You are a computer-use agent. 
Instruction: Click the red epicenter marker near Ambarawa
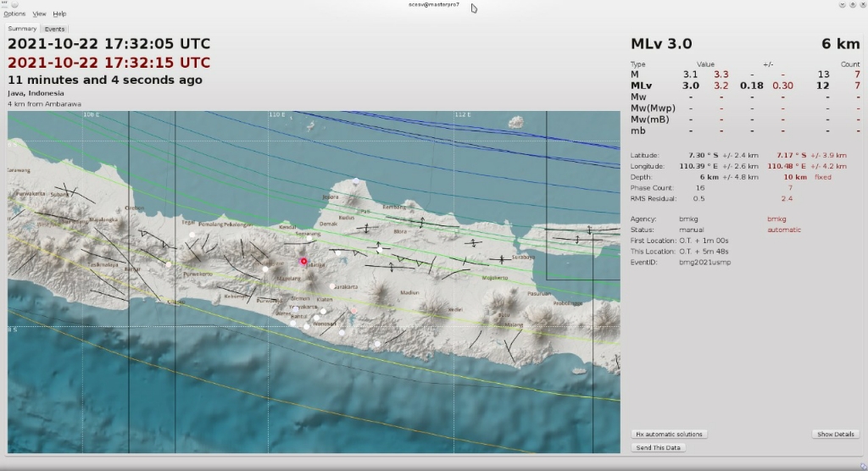(x=303, y=261)
